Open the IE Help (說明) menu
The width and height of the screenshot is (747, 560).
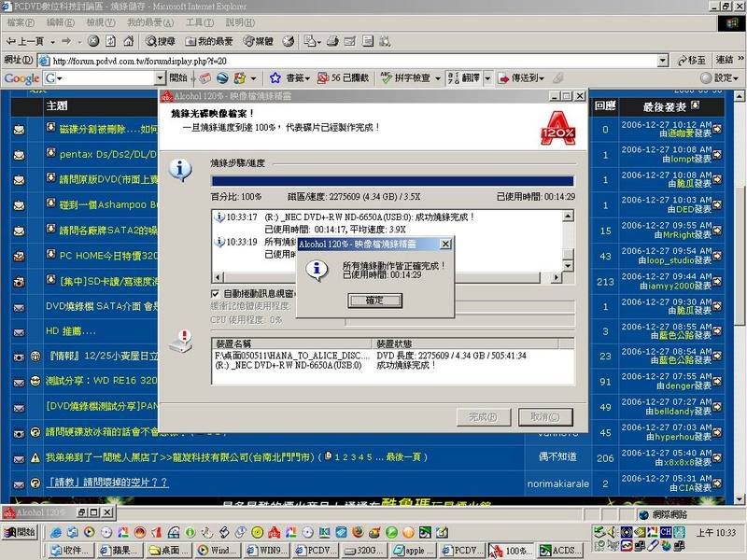click(x=240, y=21)
